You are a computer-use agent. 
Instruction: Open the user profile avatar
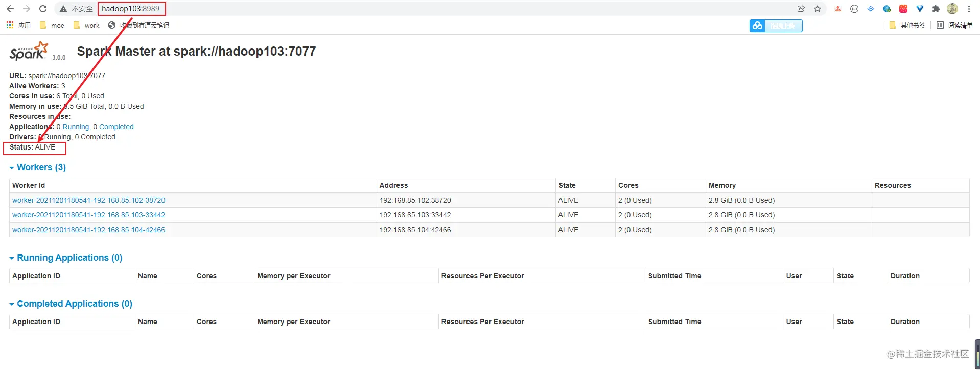point(952,9)
